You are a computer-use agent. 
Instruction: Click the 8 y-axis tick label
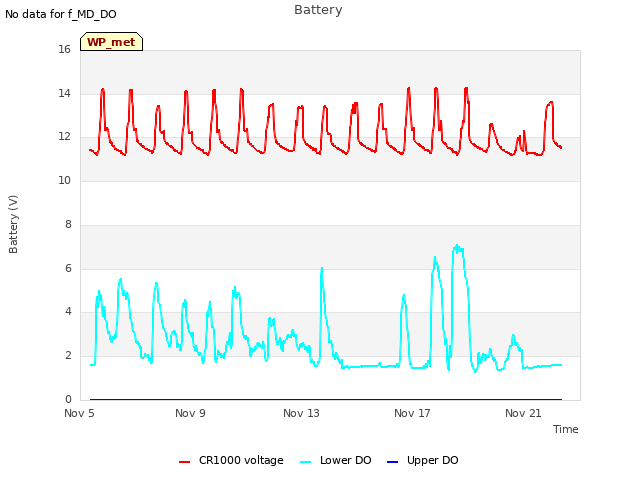coord(68,224)
